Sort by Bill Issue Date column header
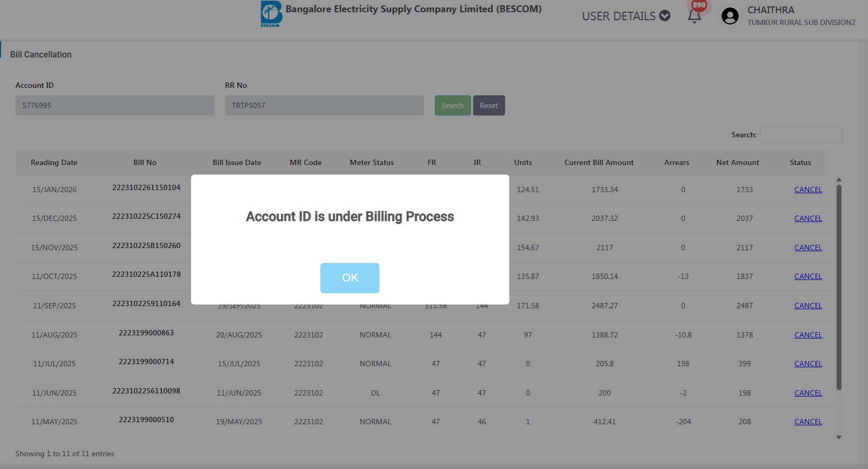Image resolution: width=868 pixels, height=469 pixels. (x=237, y=162)
